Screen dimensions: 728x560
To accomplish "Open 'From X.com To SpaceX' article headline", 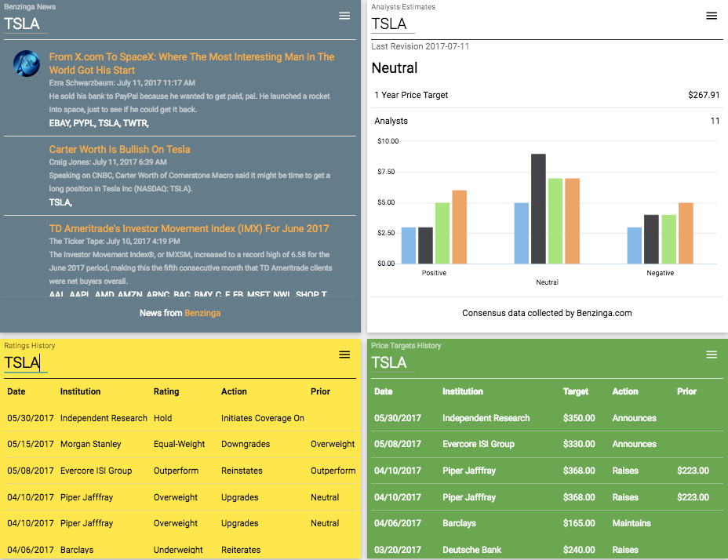I will pos(191,64).
